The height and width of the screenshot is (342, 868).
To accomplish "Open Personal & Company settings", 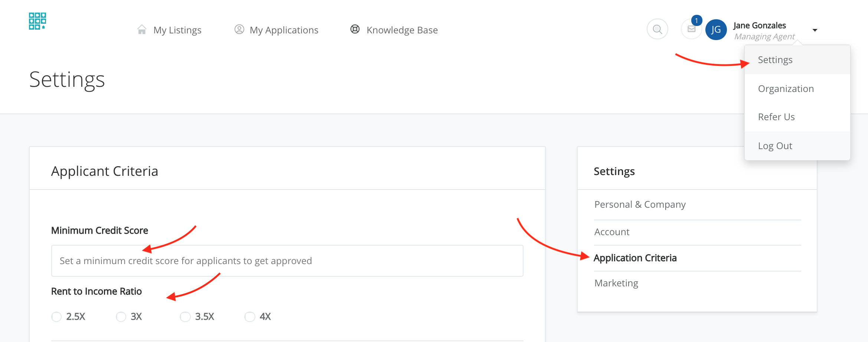I will click(640, 204).
